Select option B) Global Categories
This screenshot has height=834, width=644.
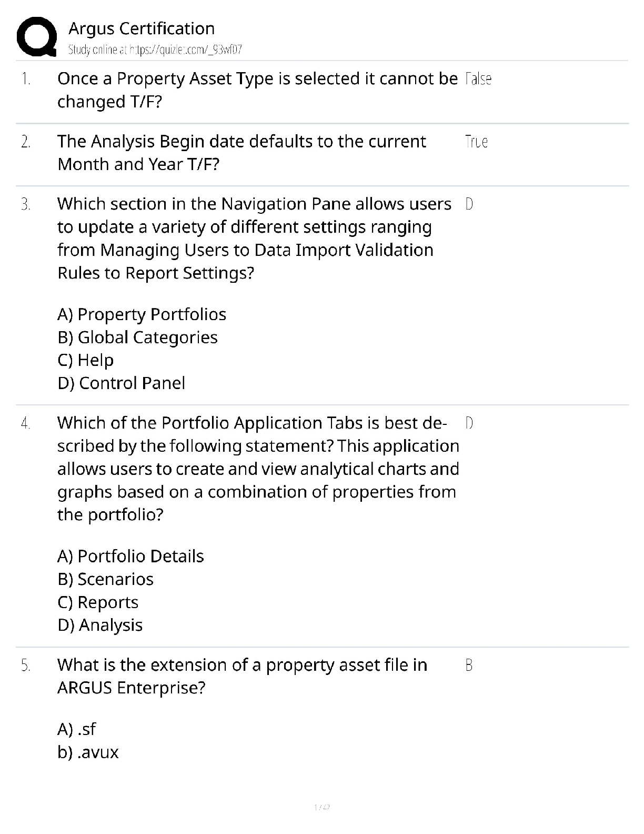click(137, 337)
